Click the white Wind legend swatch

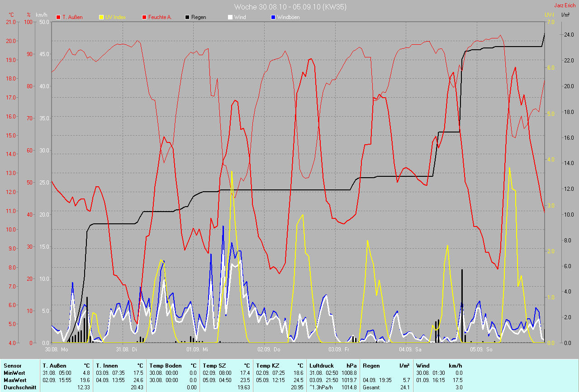click(230, 17)
